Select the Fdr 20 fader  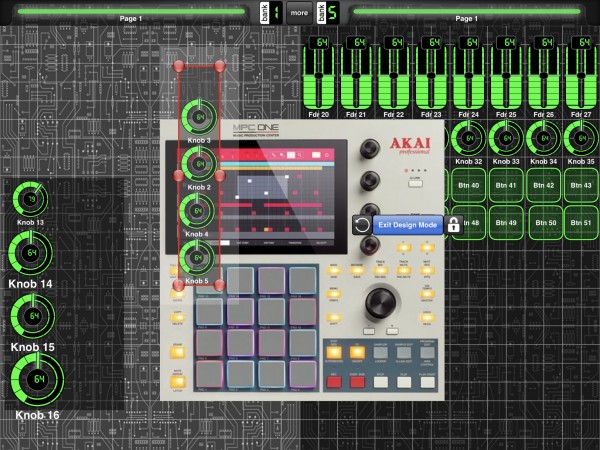(x=318, y=73)
